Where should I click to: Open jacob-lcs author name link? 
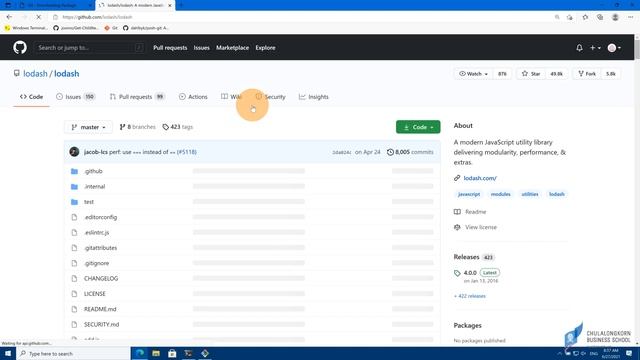coord(96,152)
